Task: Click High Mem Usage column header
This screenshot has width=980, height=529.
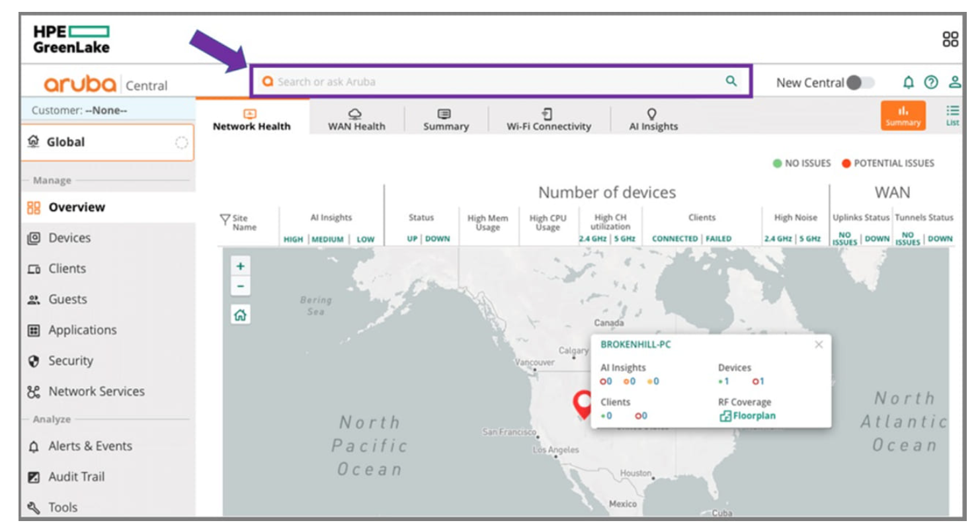Action: 487,222
